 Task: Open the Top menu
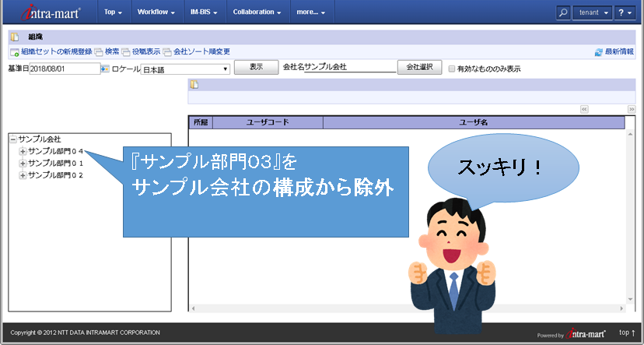(114, 12)
